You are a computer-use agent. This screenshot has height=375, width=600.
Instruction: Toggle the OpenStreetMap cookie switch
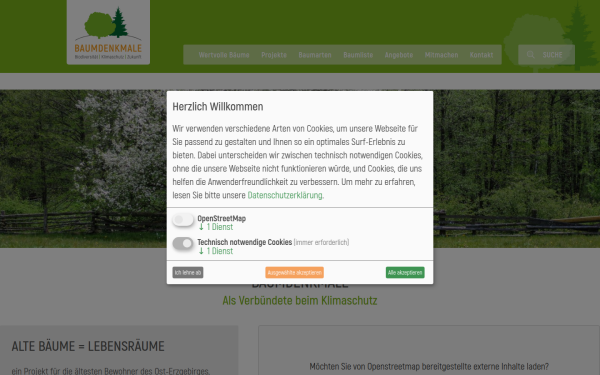pyautogui.click(x=183, y=220)
